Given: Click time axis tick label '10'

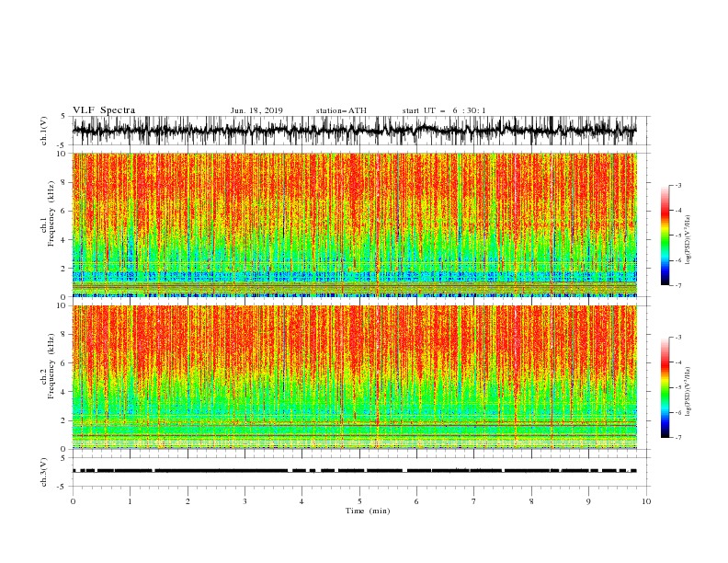Looking at the screenshot, I should [x=646, y=501].
